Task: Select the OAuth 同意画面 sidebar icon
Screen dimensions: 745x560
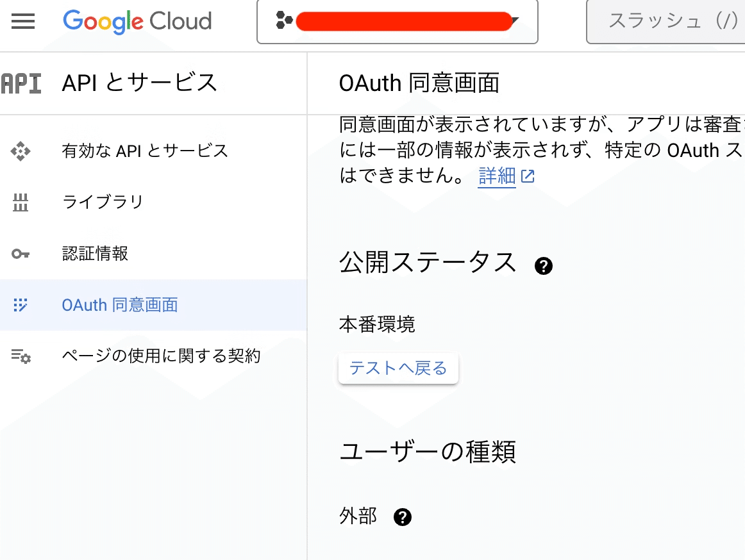Action: (21, 305)
